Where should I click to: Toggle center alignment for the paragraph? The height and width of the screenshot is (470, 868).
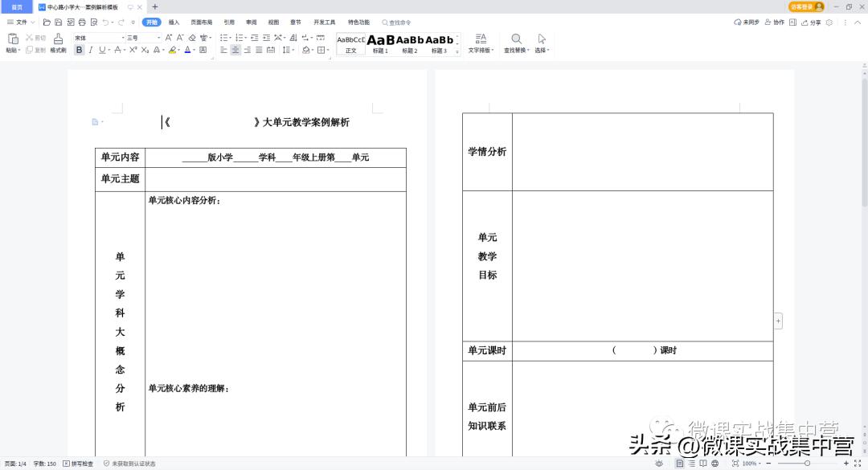click(235, 49)
